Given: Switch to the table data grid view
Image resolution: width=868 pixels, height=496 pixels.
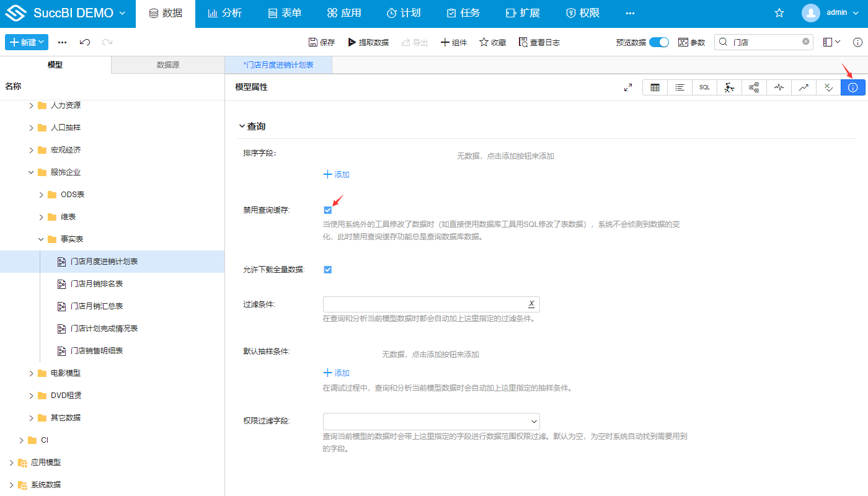Looking at the screenshot, I should pos(655,87).
